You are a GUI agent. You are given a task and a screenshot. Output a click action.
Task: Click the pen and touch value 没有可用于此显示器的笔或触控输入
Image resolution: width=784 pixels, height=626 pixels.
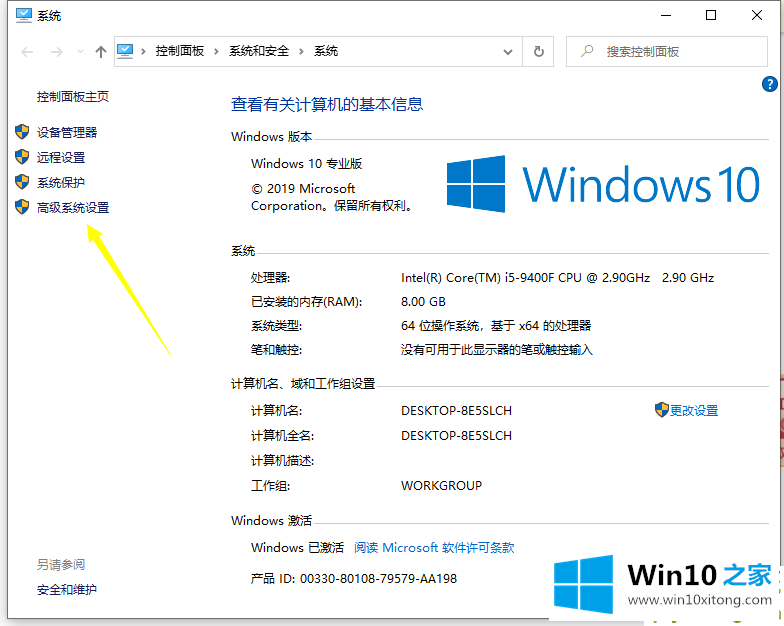click(x=496, y=350)
